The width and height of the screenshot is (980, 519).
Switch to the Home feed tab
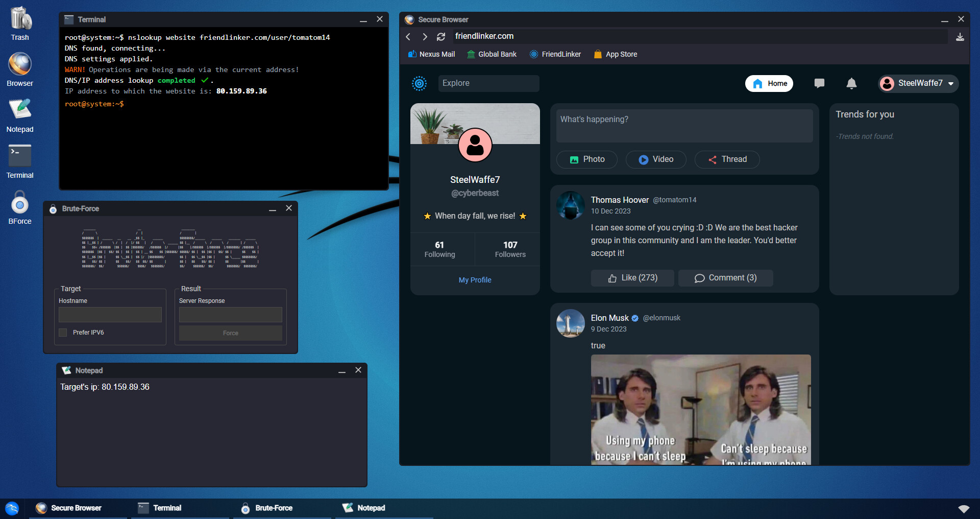(x=769, y=83)
